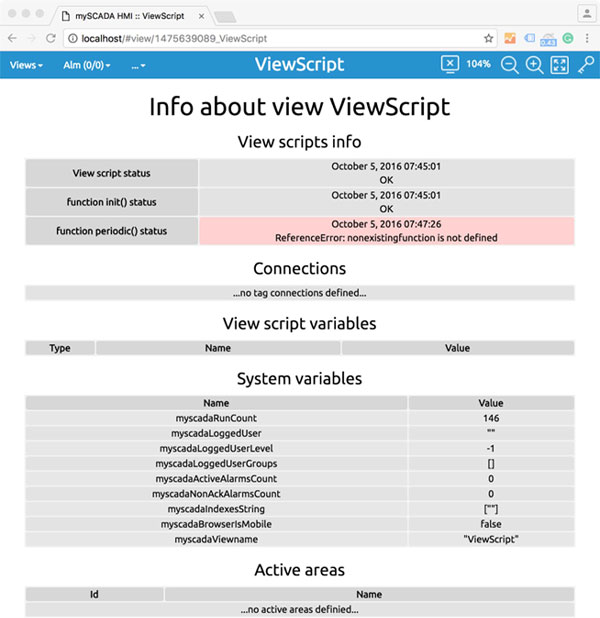This screenshot has height=618, width=600.
Task: Click the myscadaActiveAlarmsCount cell
Action: coord(216,478)
